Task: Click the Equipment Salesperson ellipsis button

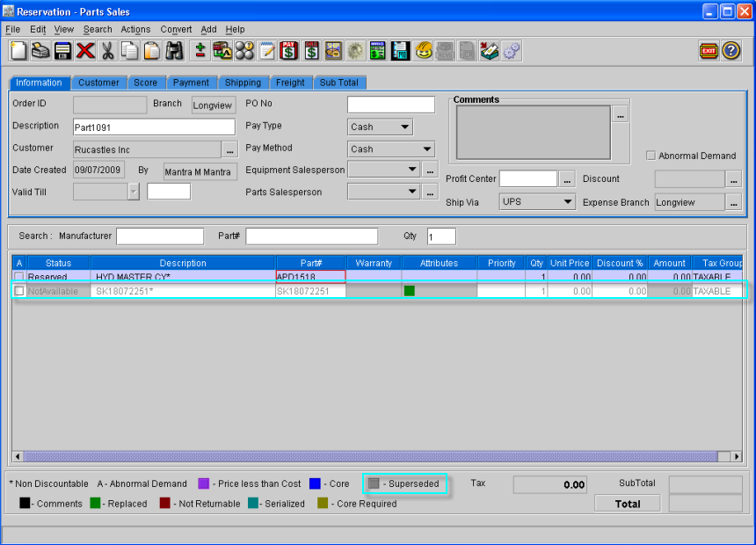Action: click(x=430, y=170)
